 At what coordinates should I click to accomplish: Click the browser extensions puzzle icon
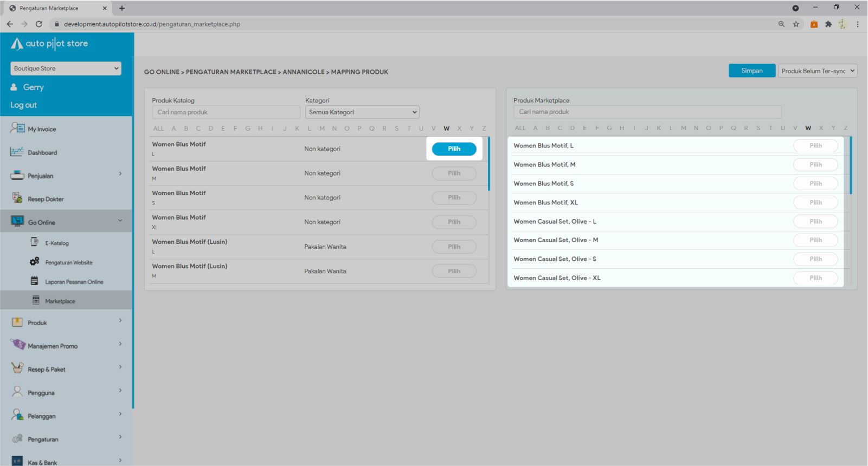[x=828, y=24]
